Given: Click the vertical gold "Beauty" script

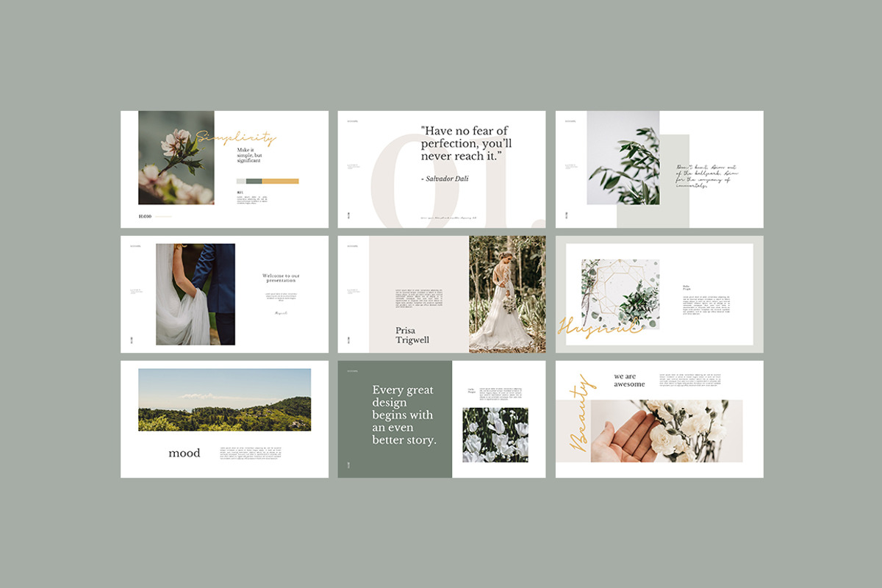Looking at the screenshot, I should 580,414.
